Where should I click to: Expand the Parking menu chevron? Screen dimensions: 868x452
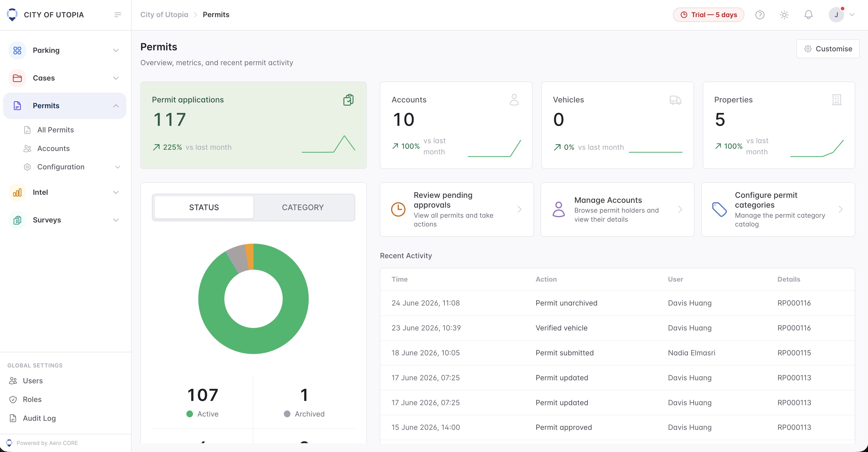click(x=116, y=51)
